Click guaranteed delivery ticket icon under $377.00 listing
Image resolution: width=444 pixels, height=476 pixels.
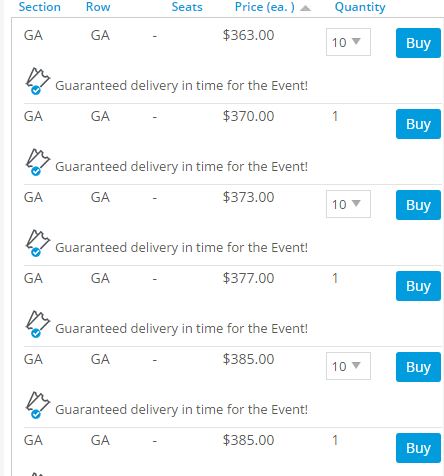click(x=38, y=324)
